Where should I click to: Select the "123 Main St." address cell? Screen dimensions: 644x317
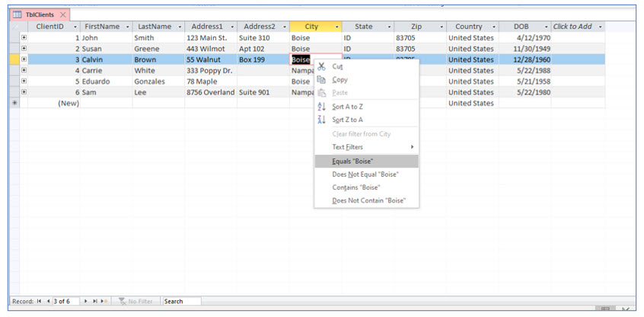coord(211,38)
